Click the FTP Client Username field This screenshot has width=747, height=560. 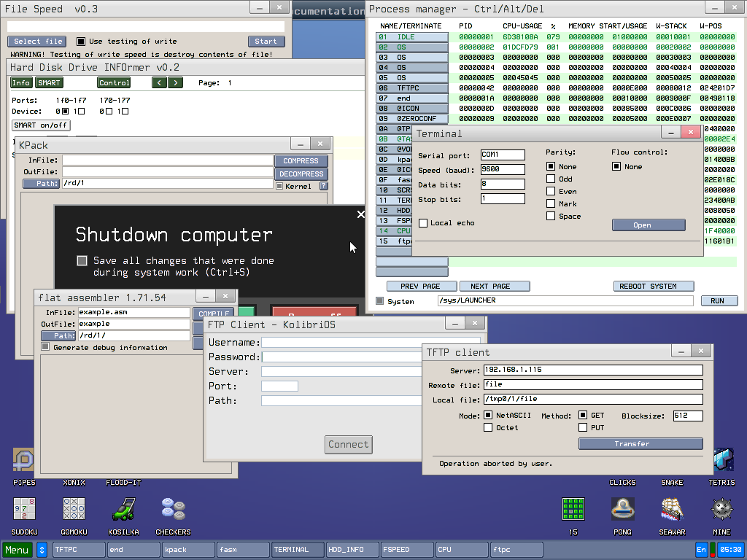click(371, 342)
